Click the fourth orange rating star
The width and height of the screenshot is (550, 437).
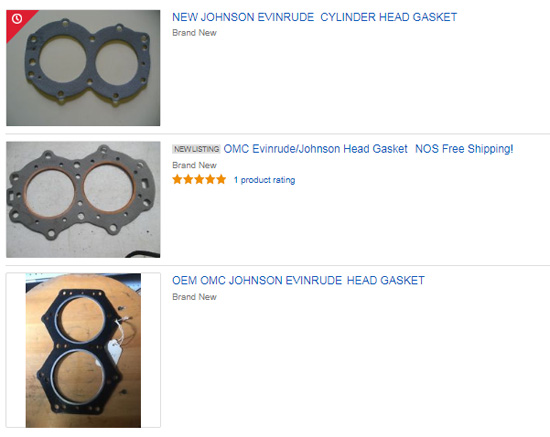pyautogui.click(x=210, y=180)
